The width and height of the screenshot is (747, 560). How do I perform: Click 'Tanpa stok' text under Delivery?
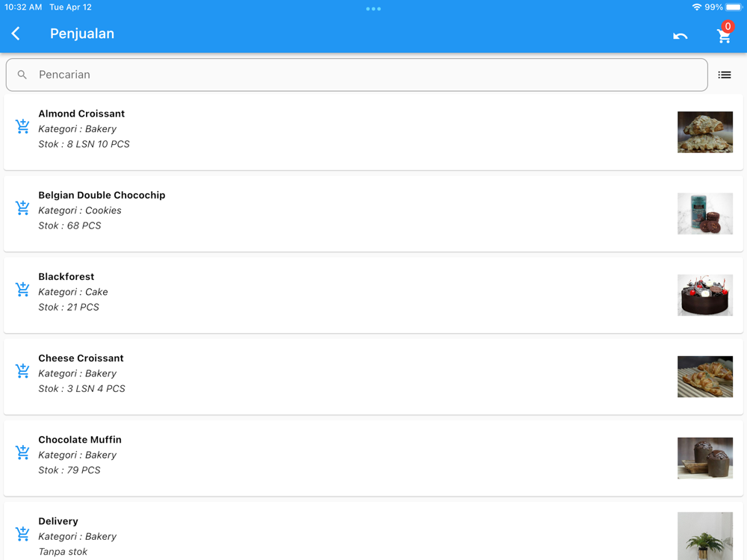pyautogui.click(x=63, y=552)
